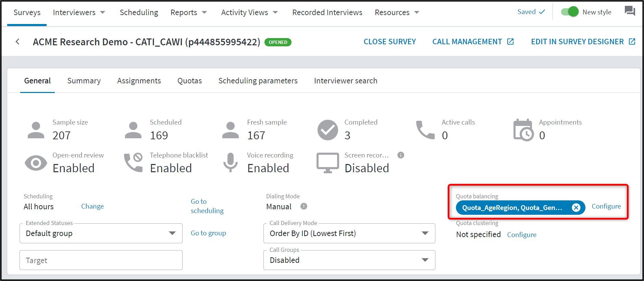Click the Scheduled value 169
Viewport: 644px width, 281px height.
159,136
